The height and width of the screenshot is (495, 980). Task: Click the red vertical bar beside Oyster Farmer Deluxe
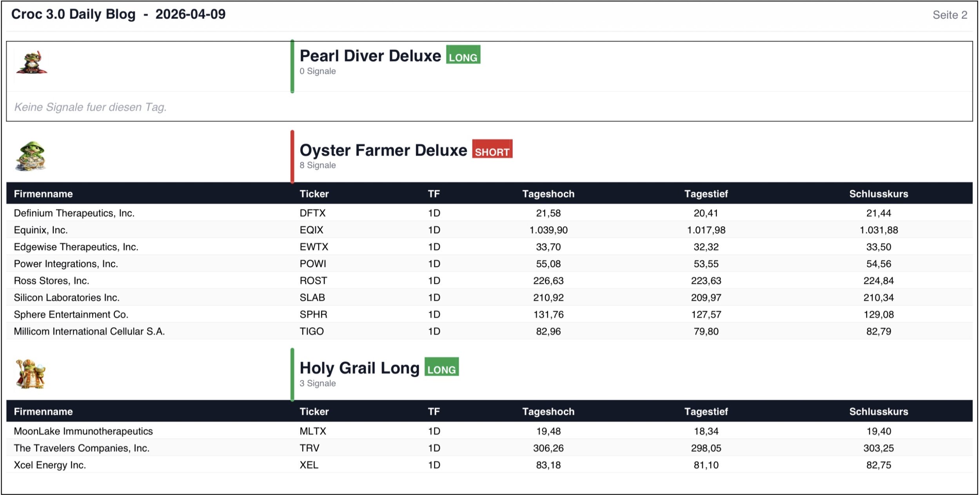tap(292, 157)
